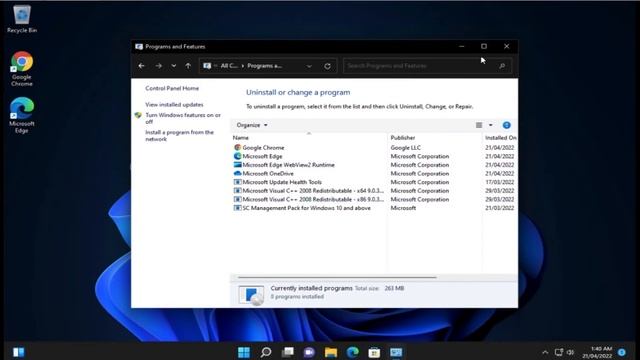Open File Explorer from the taskbar

click(x=331, y=352)
